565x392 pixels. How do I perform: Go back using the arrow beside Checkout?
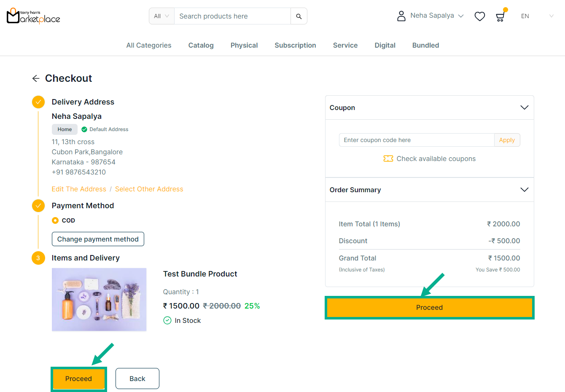pyautogui.click(x=36, y=78)
